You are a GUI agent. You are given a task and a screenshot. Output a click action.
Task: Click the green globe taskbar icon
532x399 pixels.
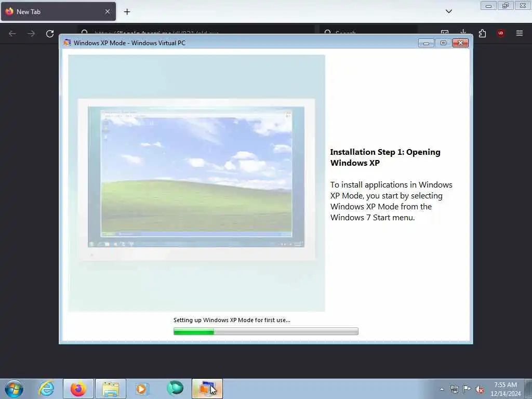click(175, 389)
